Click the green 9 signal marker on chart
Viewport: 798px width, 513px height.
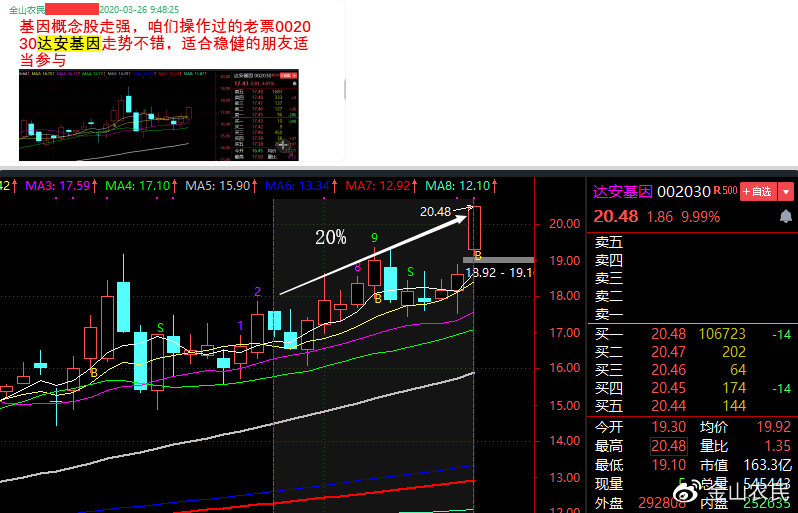[375, 238]
